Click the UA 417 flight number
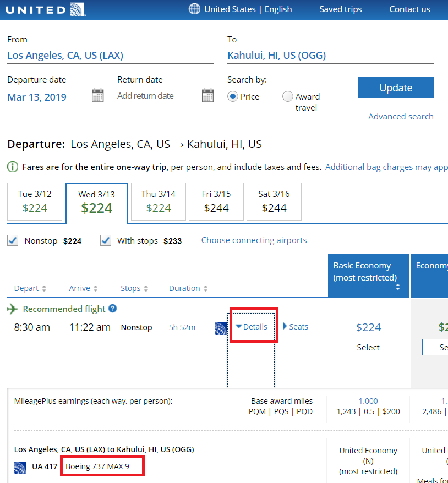 tap(45, 466)
